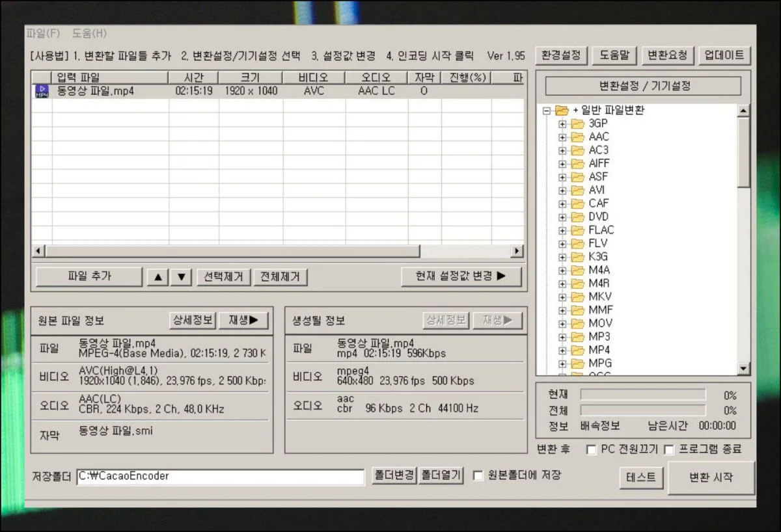Check the 원본폴더에 저장 option
The image size is (781, 532).
478,475
